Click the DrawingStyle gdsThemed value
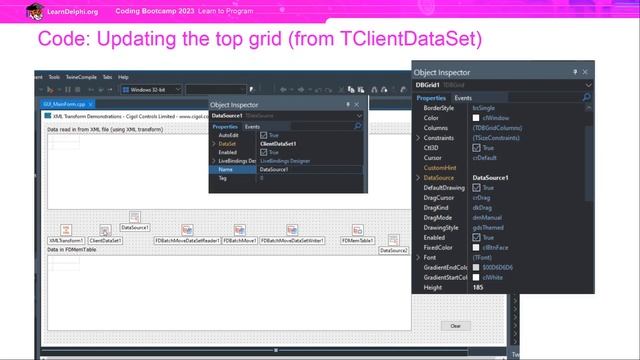 (488, 227)
